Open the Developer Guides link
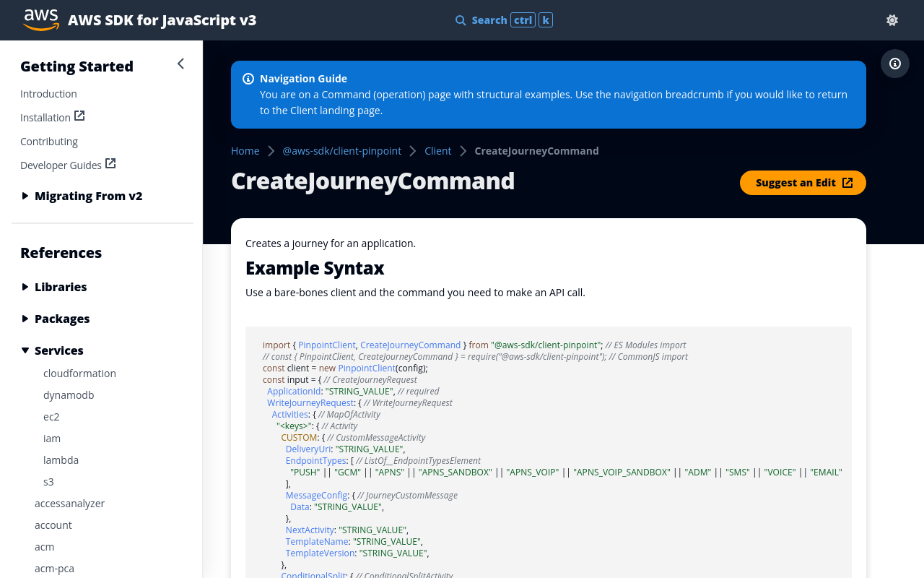924x578 pixels. (x=61, y=165)
